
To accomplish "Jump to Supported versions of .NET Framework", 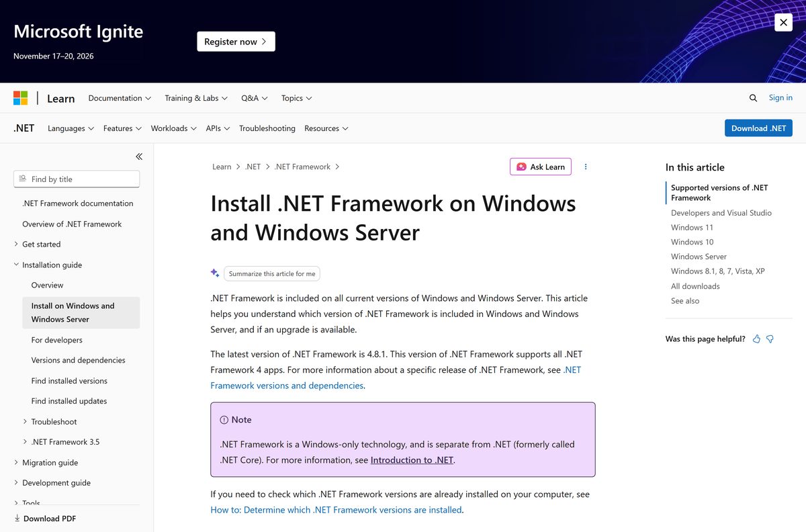I will tap(719, 193).
